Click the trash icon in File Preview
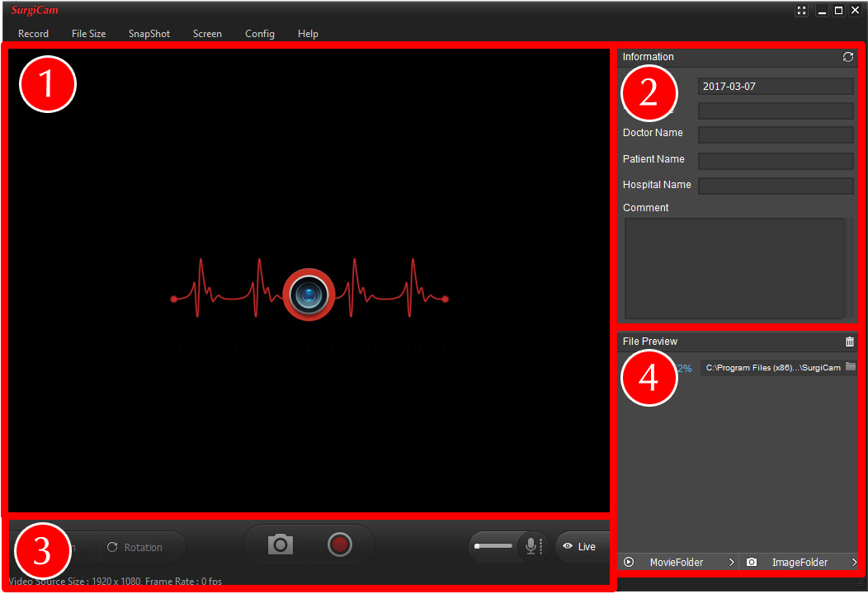 [850, 342]
